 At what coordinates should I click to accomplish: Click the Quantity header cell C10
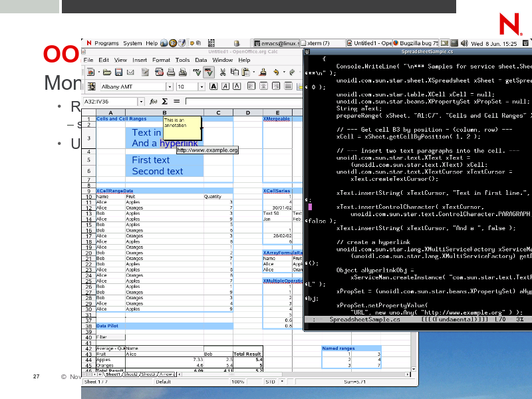(x=218, y=196)
